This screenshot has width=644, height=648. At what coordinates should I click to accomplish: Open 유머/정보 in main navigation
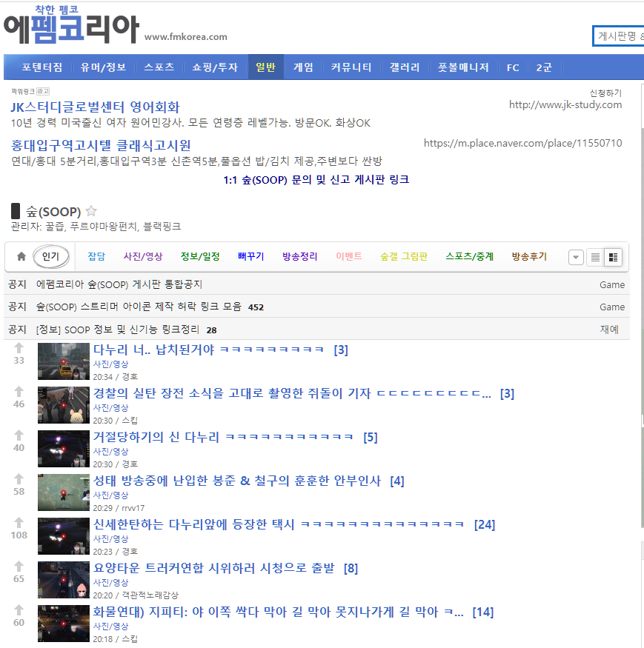point(104,67)
